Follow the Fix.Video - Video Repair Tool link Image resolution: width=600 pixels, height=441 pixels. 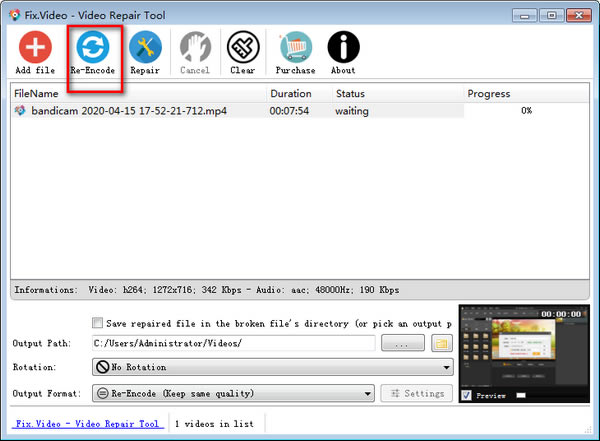(88, 424)
